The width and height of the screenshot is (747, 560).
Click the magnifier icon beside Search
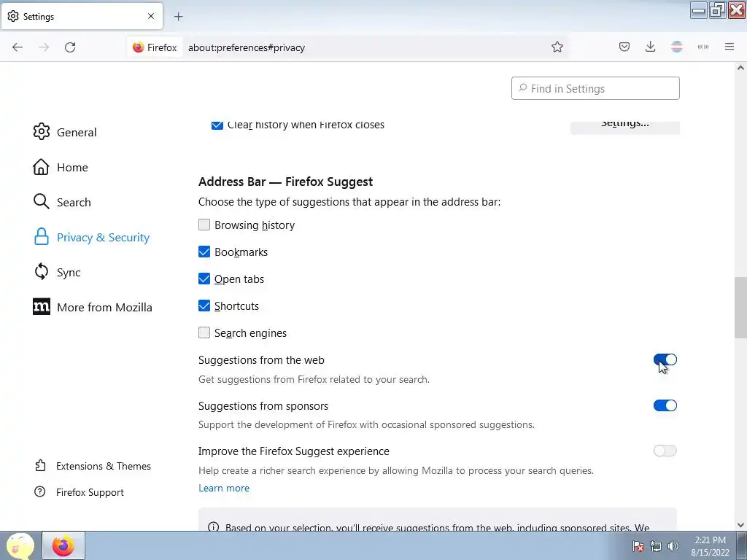click(42, 201)
